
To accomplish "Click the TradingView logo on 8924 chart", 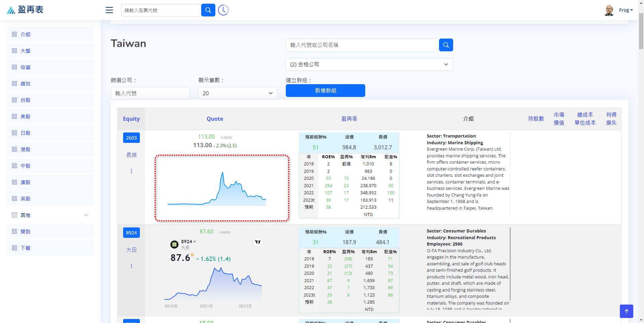I will click(x=258, y=242).
